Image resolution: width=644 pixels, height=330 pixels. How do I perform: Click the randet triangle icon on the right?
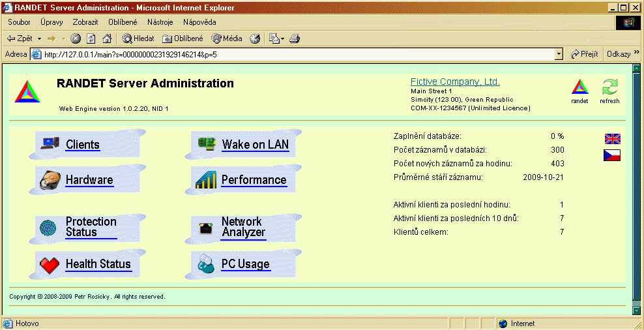coord(580,87)
